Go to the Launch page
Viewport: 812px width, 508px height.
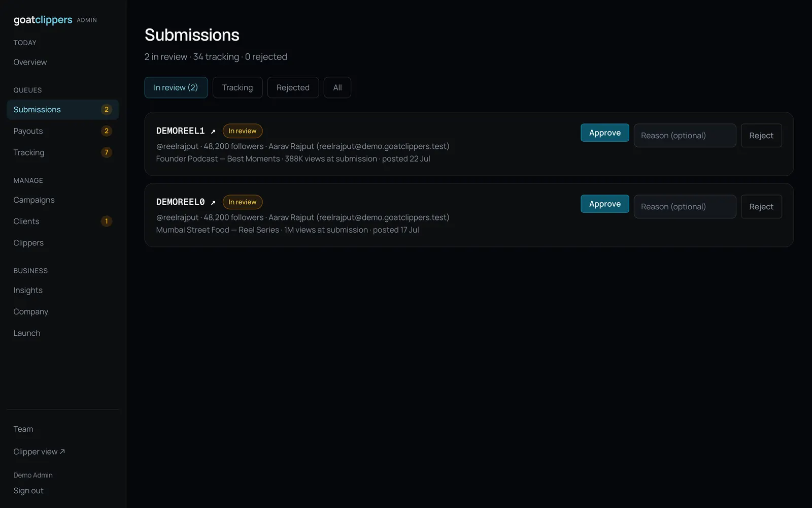tap(63, 333)
